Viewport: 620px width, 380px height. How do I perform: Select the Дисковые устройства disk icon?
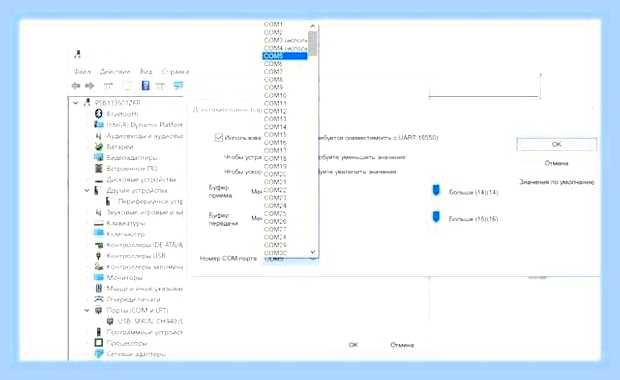tap(99, 180)
